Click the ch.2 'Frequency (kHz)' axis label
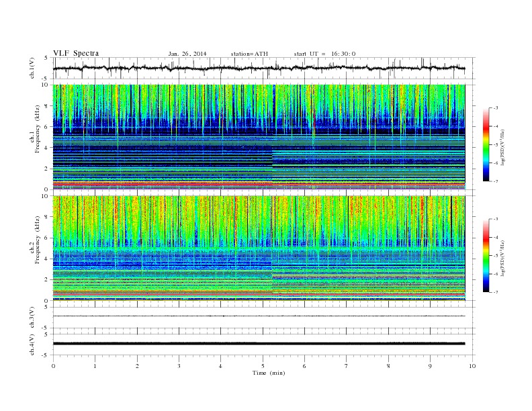532x411 pixels. [x=38, y=239]
